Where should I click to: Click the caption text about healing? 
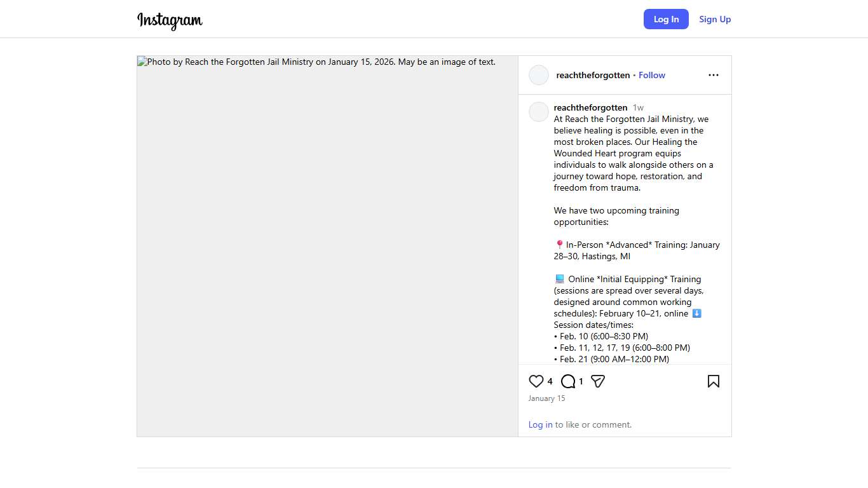tap(633, 153)
